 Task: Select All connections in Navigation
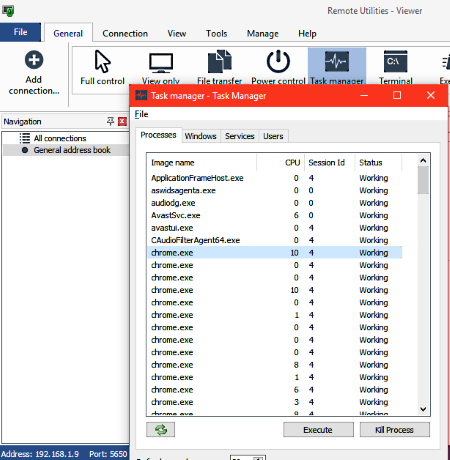coord(60,138)
